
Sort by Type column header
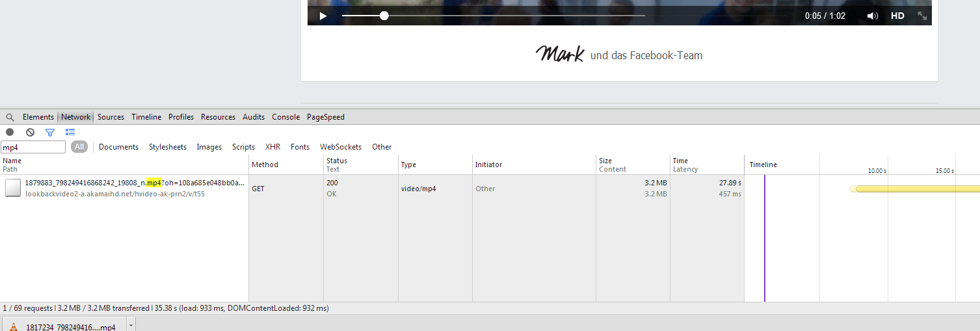435,165
